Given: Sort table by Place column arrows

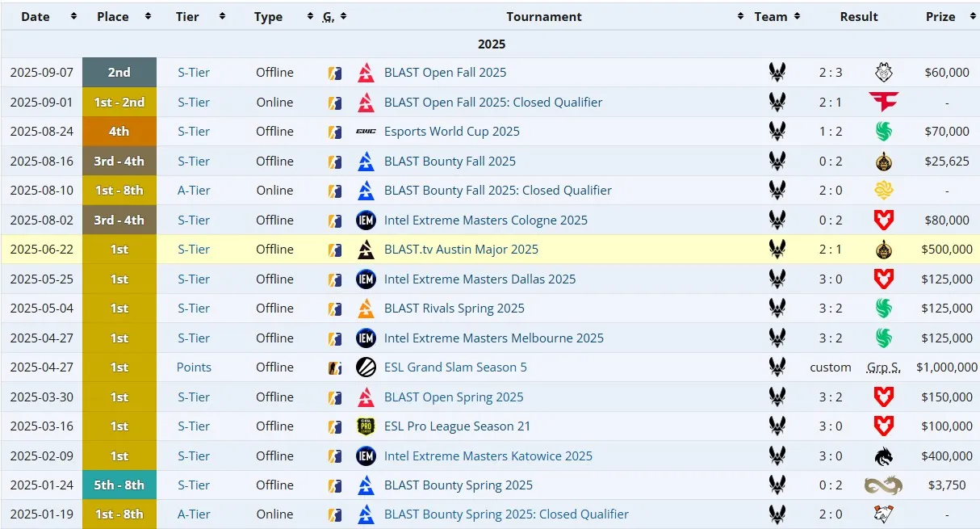Looking at the screenshot, I should tap(148, 16).
